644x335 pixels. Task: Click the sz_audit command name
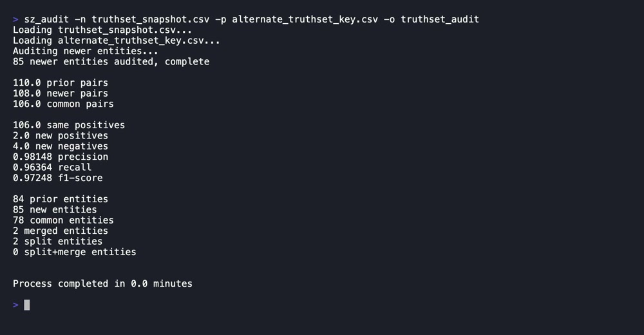click(46, 19)
